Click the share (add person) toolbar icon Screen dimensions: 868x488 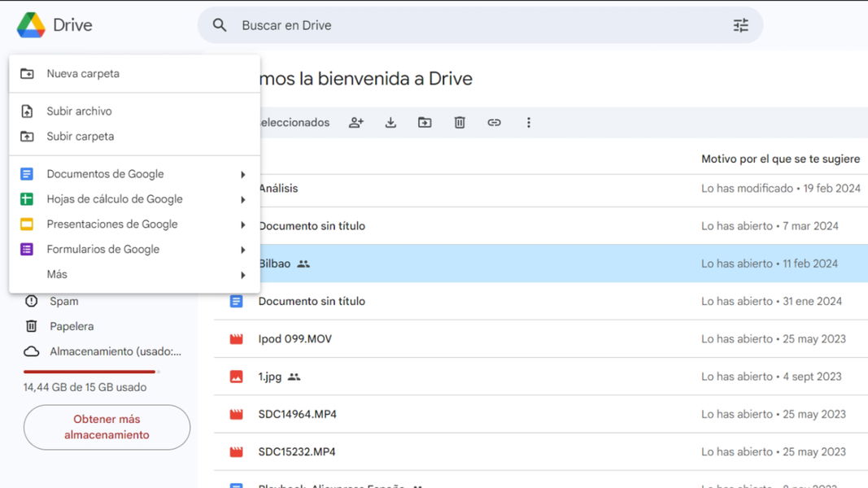click(356, 122)
